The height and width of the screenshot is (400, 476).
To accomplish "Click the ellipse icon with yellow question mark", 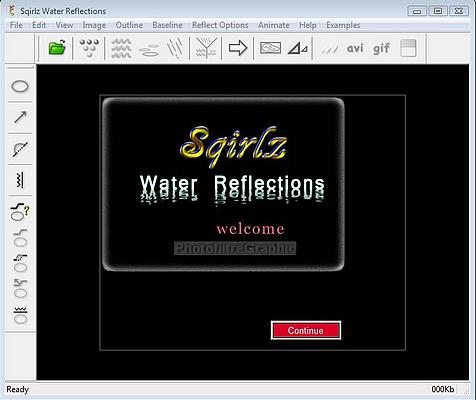I will click(20, 212).
